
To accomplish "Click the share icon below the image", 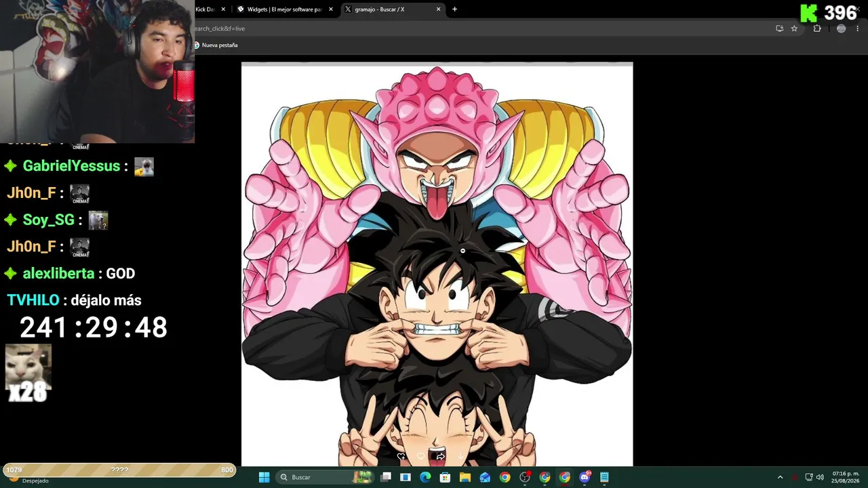I will 440,457.
